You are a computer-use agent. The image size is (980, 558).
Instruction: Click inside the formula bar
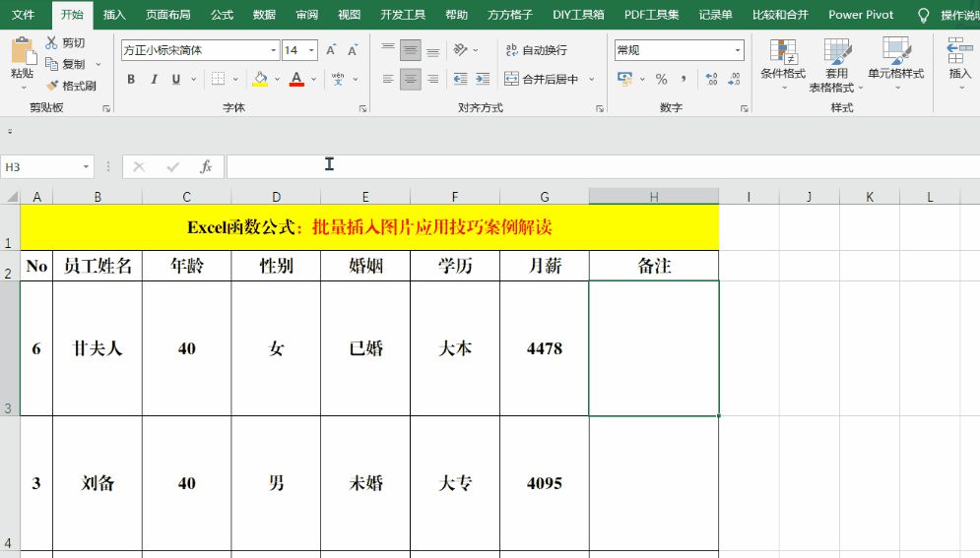click(603, 166)
